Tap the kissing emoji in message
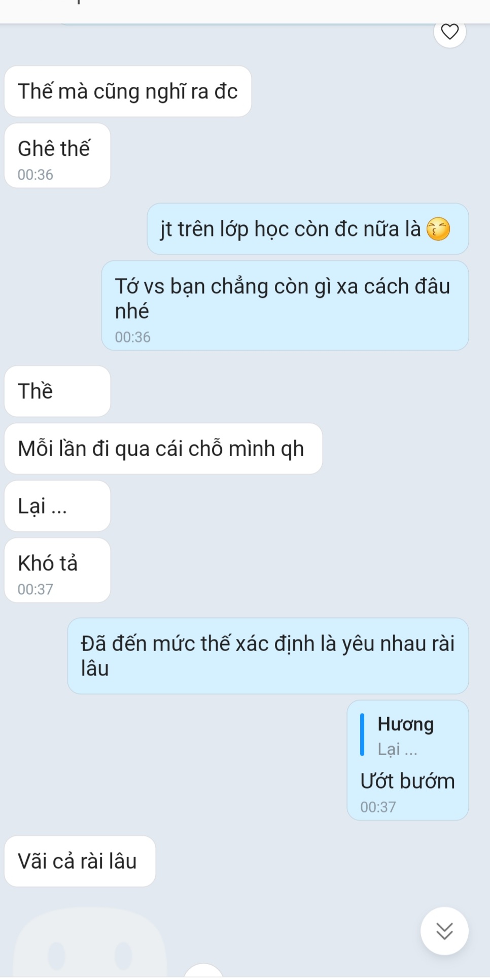The height and width of the screenshot is (980, 490). coord(438,229)
